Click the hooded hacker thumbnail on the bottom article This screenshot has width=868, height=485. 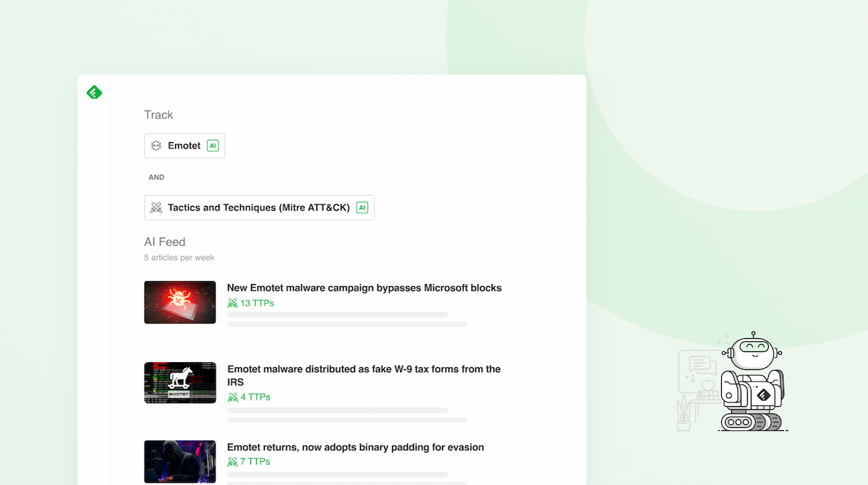point(179,461)
